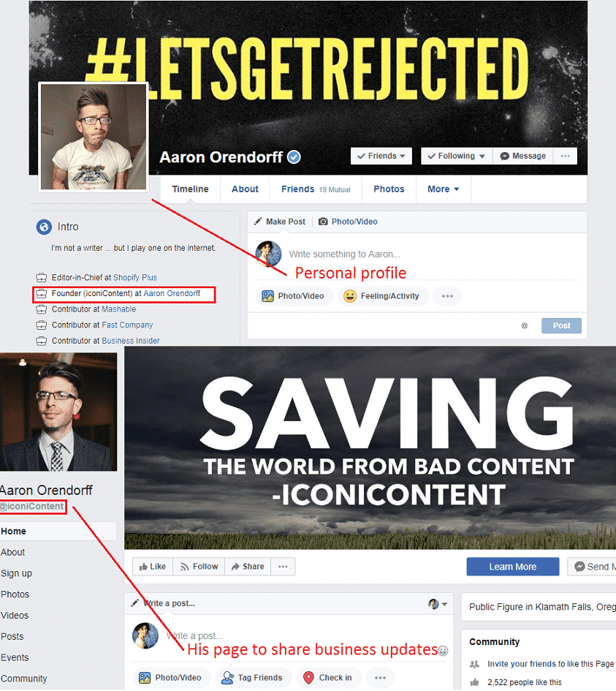Click the Photo/Video camera icon beside Make Post
616x691 pixels.
point(323,222)
